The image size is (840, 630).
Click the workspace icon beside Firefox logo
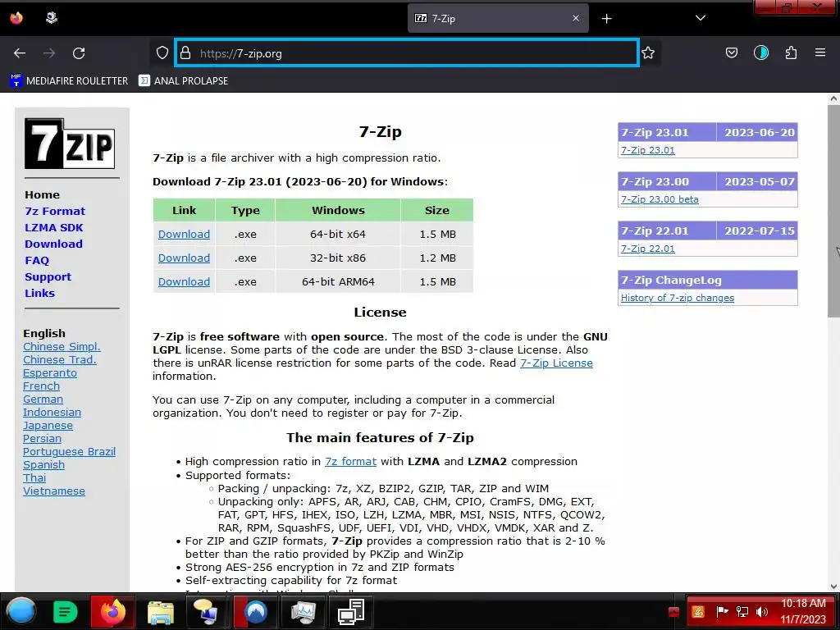[x=52, y=18]
